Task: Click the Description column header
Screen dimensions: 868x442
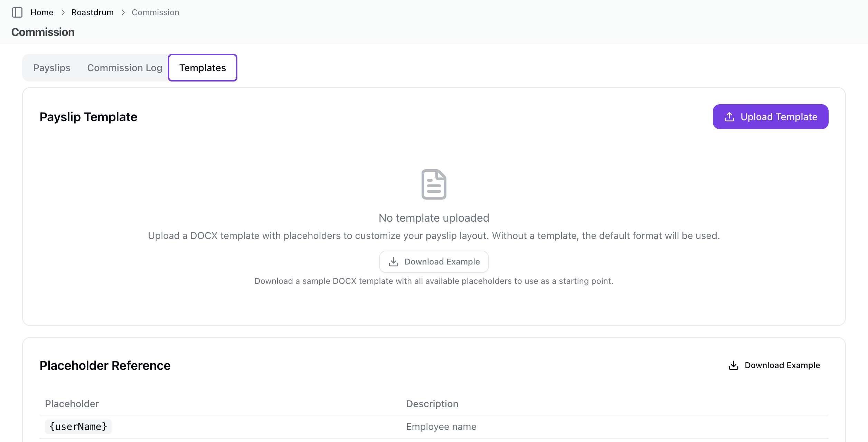Action: point(432,404)
